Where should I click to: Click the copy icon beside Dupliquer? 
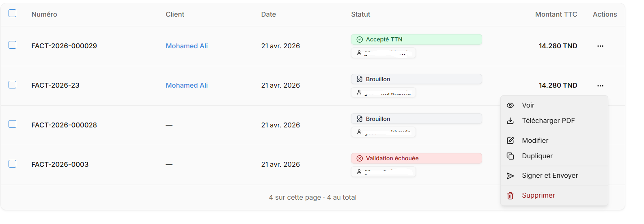(x=510, y=156)
